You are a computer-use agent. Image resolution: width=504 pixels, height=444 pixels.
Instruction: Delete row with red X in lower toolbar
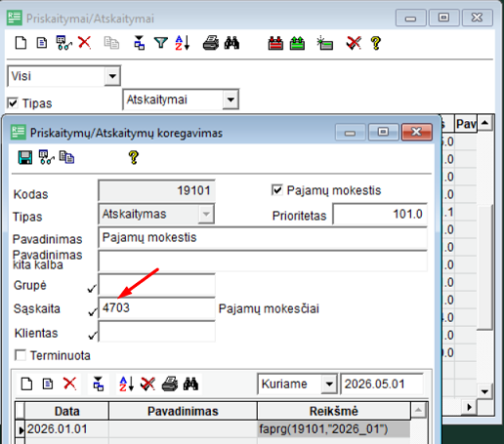point(69,383)
